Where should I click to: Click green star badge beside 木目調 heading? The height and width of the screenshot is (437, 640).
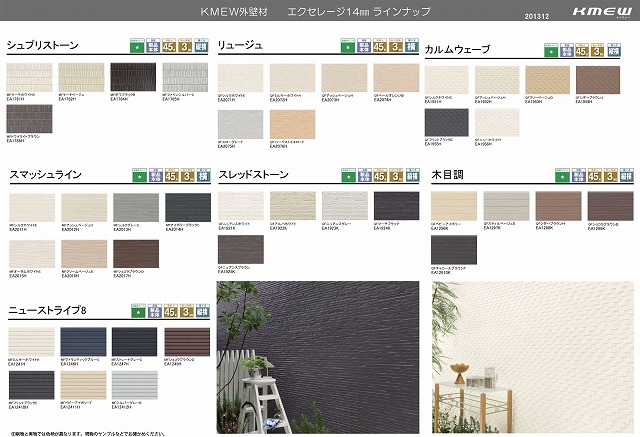pos(562,175)
